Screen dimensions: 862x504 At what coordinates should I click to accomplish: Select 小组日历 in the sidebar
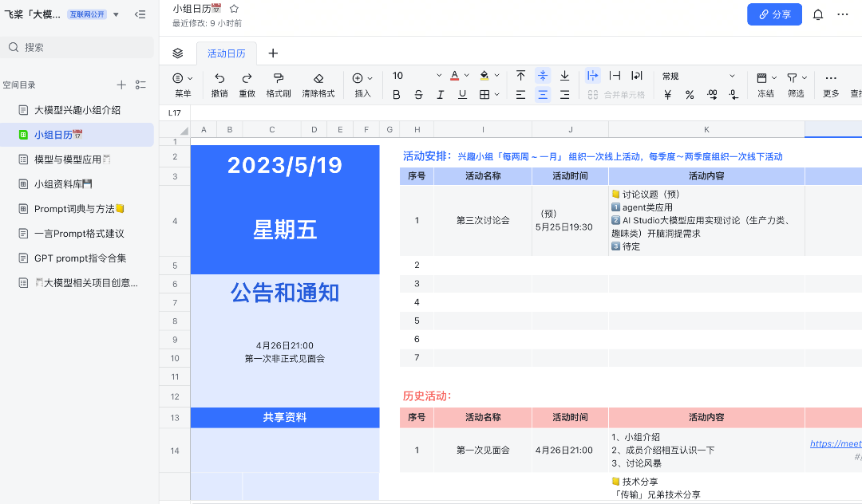[x=77, y=135]
